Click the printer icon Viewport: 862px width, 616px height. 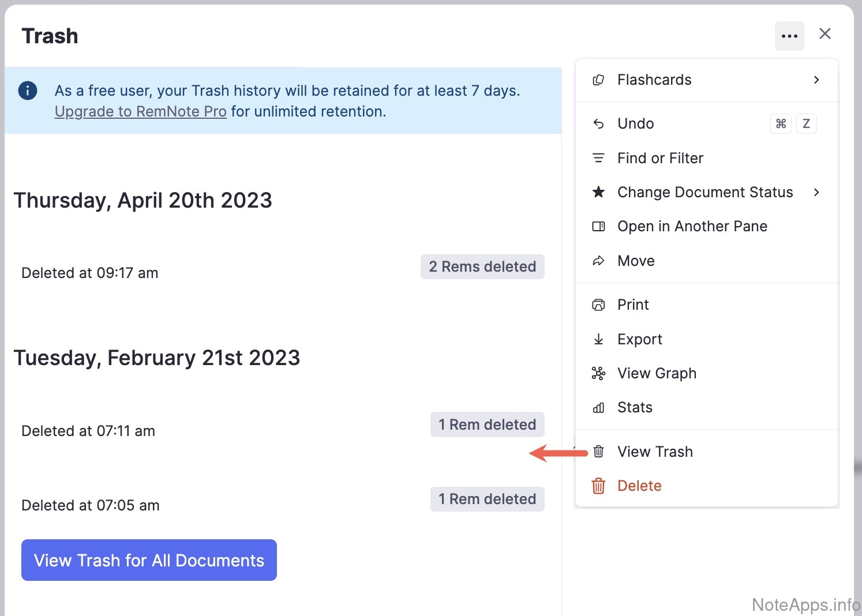pyautogui.click(x=598, y=305)
